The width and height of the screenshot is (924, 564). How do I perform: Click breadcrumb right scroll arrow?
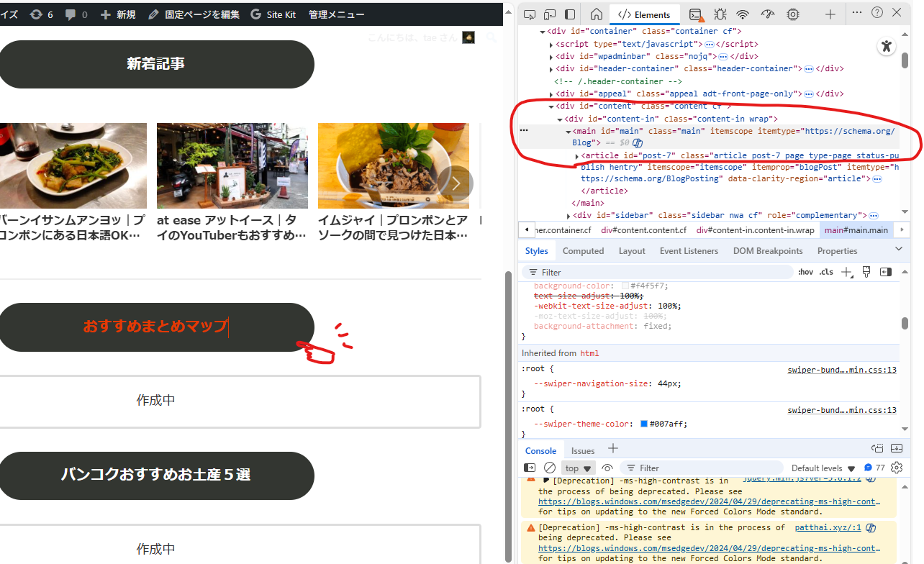click(902, 229)
